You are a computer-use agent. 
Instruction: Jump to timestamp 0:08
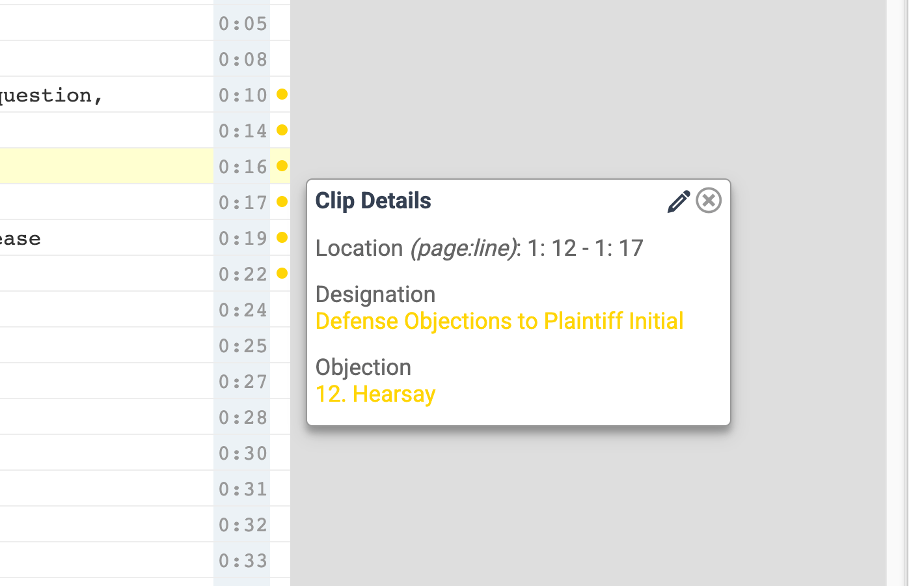[243, 59]
